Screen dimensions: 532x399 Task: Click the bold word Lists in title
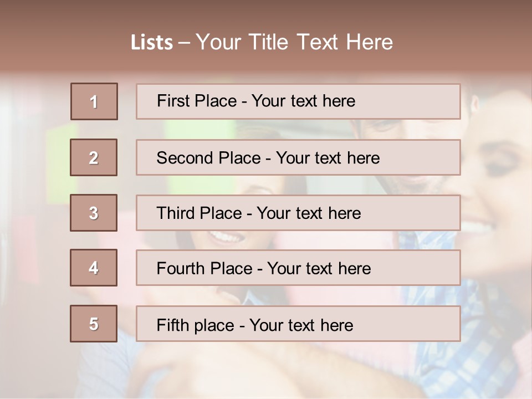(x=152, y=43)
